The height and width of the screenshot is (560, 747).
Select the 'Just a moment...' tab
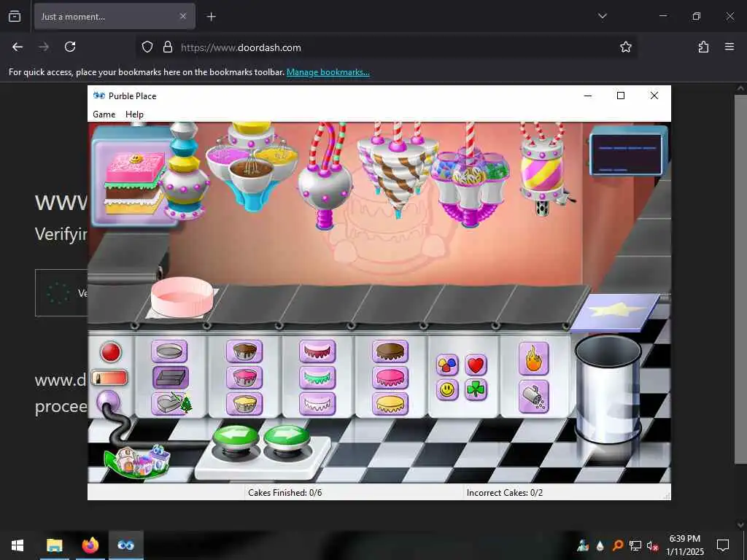click(x=115, y=17)
